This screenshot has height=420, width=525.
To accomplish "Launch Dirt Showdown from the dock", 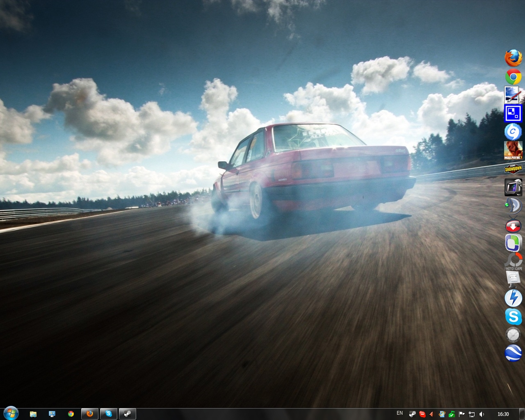I will (x=513, y=169).
